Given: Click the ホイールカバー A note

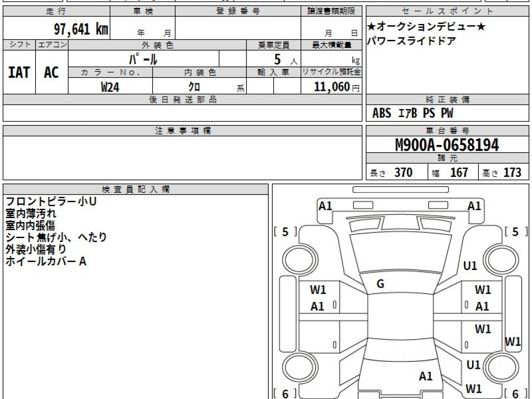Looking at the screenshot, I should pos(46,261).
